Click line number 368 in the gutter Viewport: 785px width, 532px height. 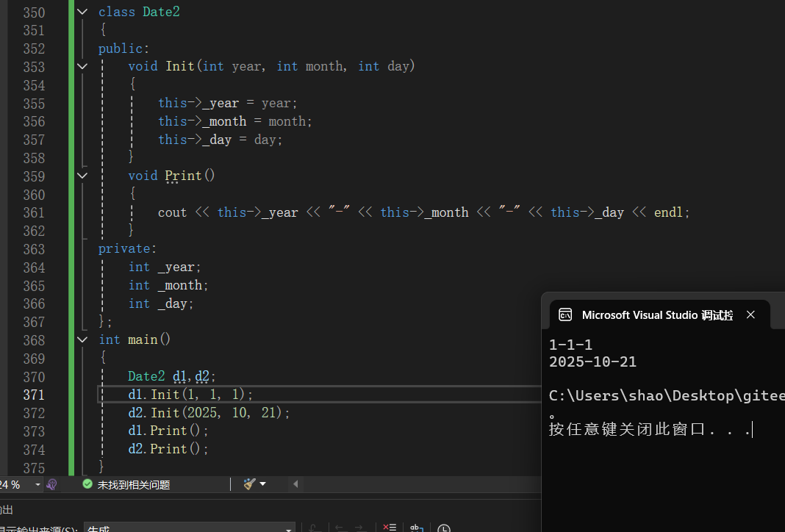[34, 340]
